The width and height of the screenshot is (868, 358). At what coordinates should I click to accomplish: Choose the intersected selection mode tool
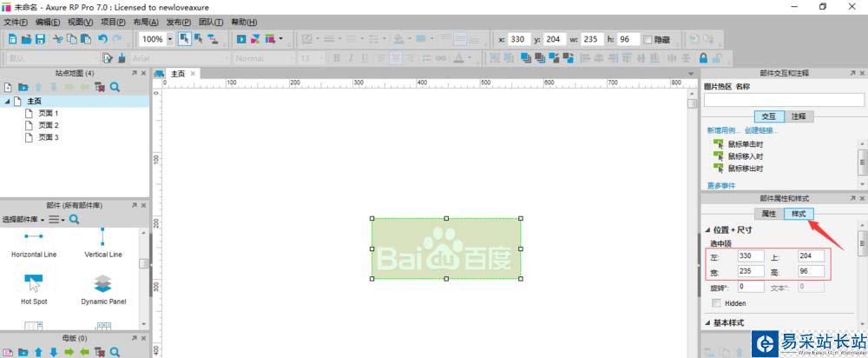(x=185, y=39)
